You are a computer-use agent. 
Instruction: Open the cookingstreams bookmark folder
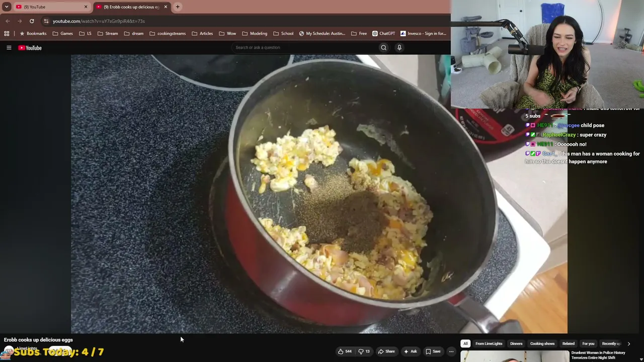(x=168, y=34)
